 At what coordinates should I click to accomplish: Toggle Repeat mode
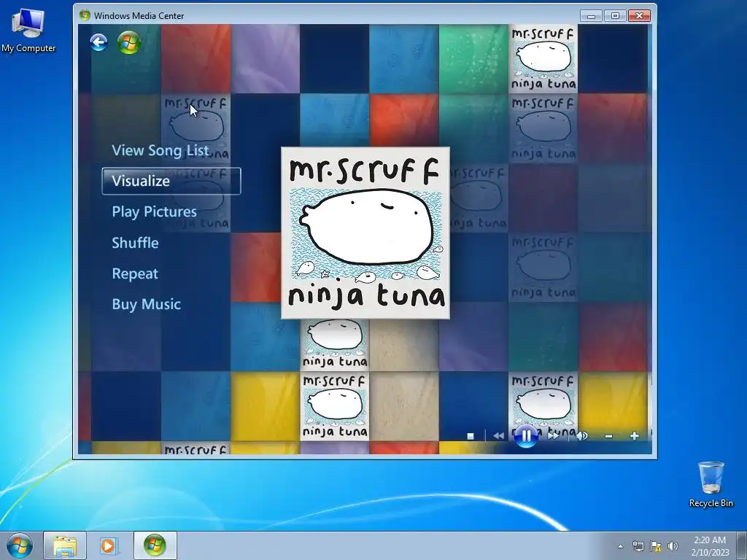135,274
